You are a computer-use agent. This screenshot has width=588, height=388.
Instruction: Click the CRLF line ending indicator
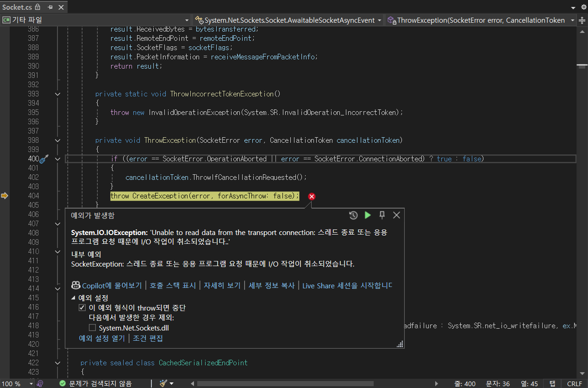coord(574,384)
